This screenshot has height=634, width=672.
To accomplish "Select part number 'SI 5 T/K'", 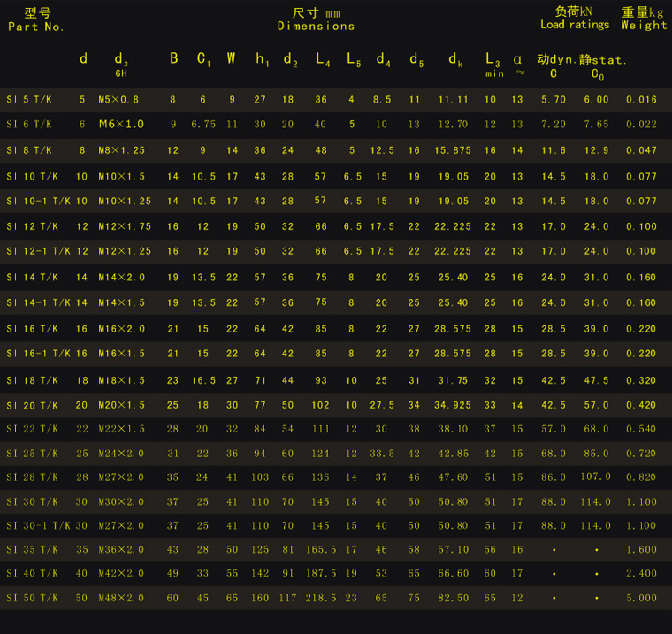I will [29, 100].
